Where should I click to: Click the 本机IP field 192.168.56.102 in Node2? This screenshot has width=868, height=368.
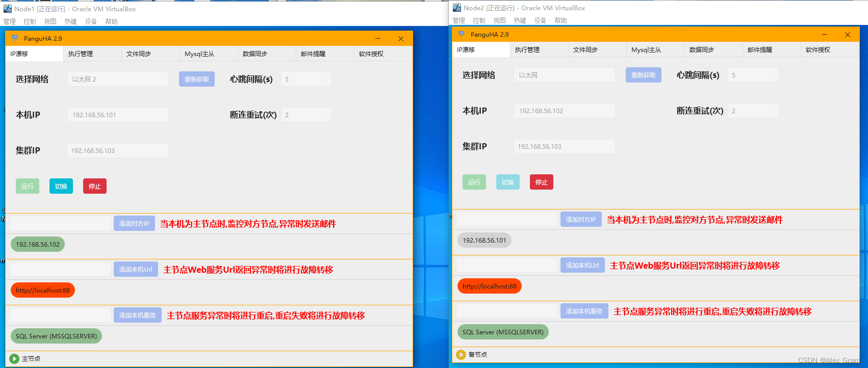point(565,111)
